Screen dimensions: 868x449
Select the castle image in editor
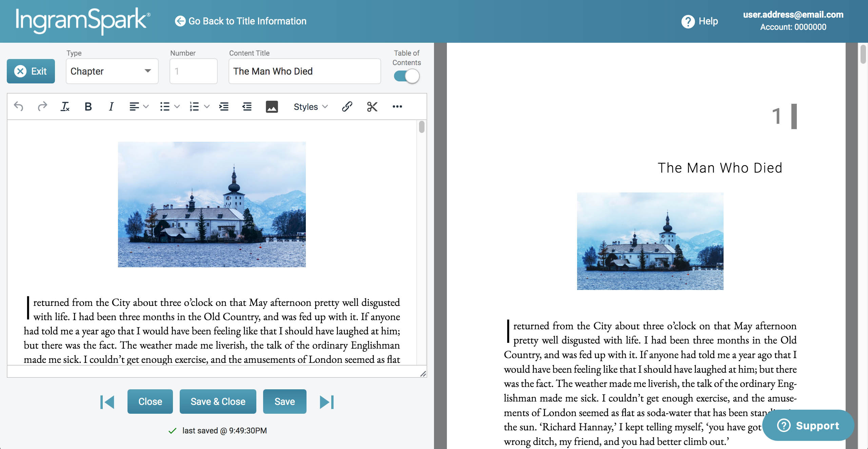pyautogui.click(x=212, y=204)
